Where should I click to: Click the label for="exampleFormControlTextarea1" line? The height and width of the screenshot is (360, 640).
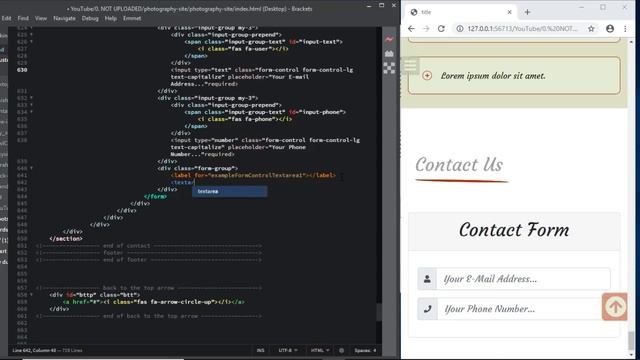253,176
